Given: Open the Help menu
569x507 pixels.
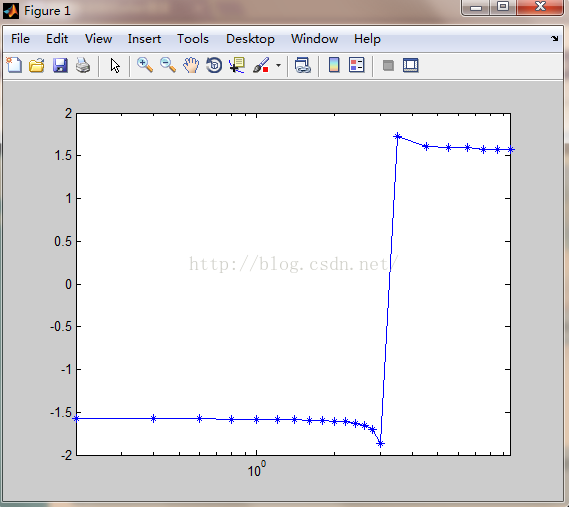Looking at the screenshot, I should tap(367, 39).
